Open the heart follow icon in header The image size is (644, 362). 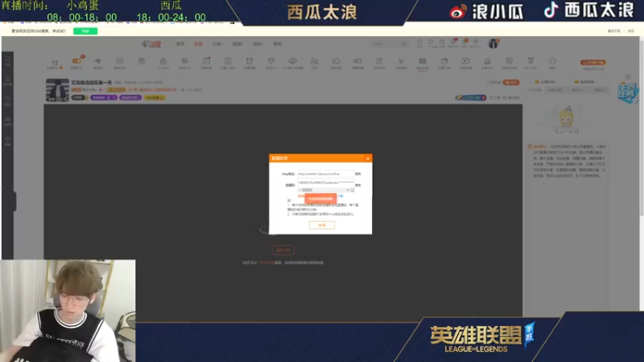tap(431, 43)
